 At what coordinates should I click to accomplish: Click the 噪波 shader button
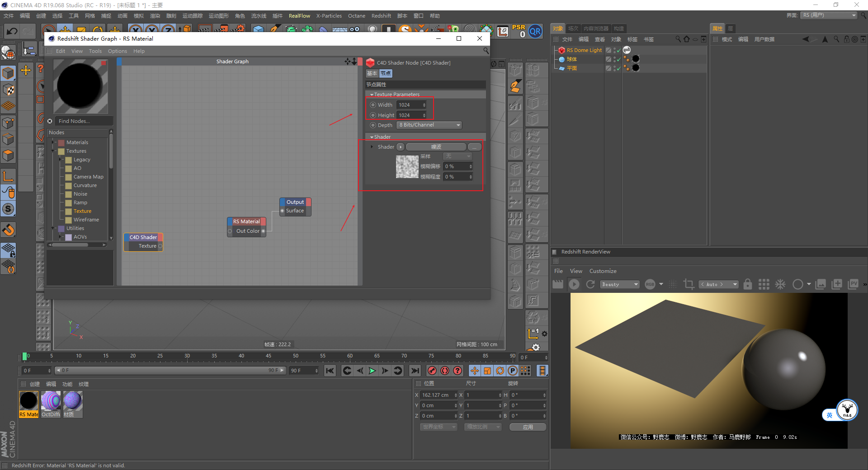pos(436,147)
